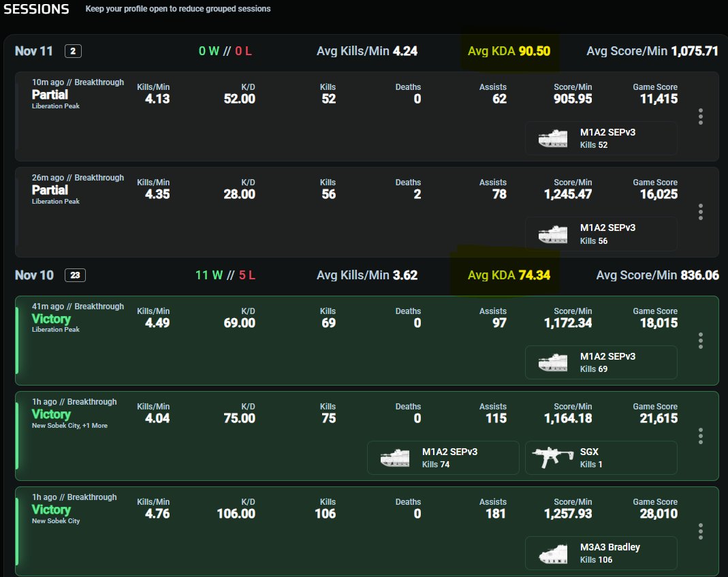Open the 10m ago Partial Liberation Peak match

click(x=367, y=116)
